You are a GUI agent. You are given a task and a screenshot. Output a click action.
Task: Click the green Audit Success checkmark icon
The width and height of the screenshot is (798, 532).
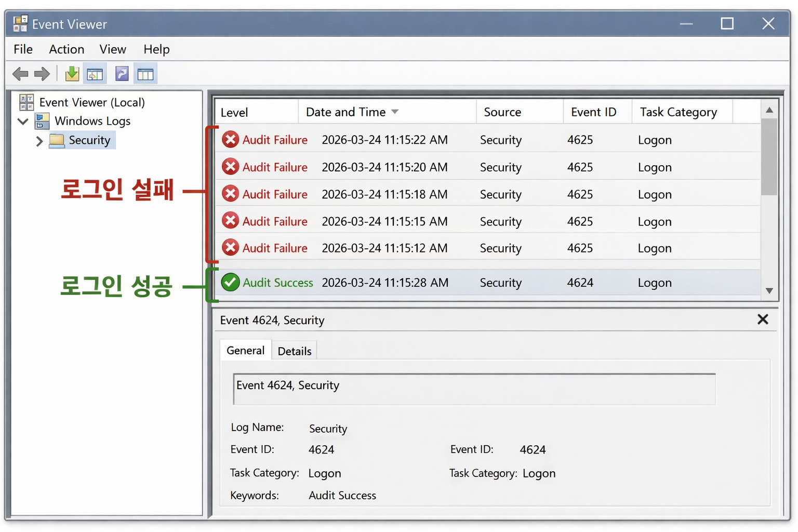[230, 282]
